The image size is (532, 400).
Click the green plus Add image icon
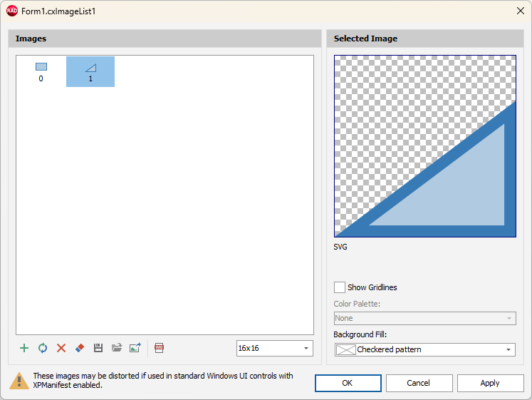click(24, 348)
